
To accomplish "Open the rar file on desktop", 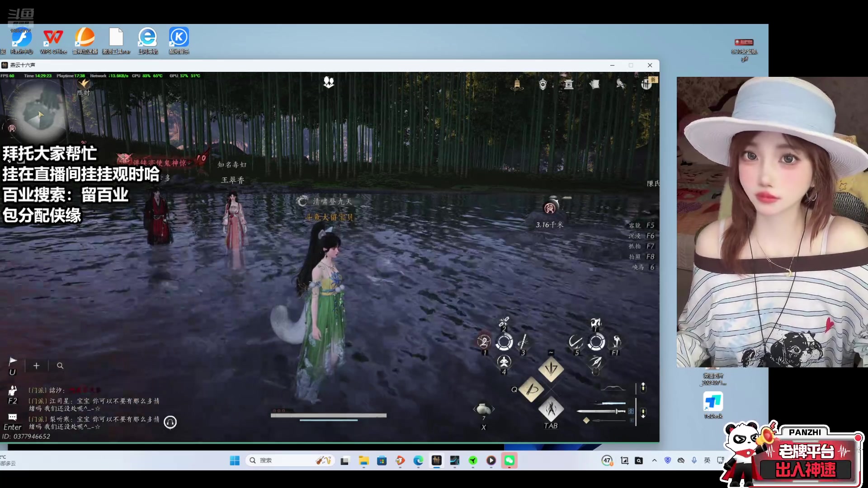I will click(x=116, y=41).
